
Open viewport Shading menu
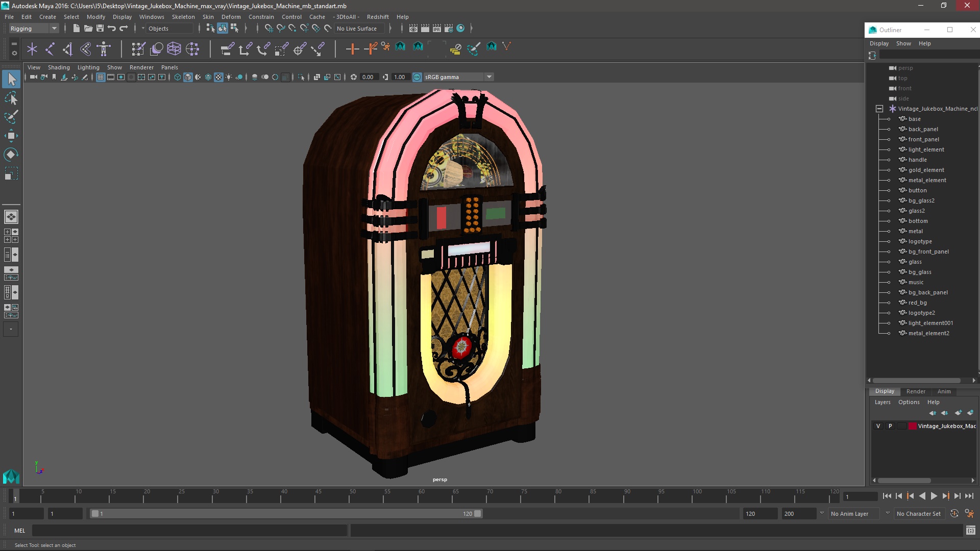pos(59,67)
